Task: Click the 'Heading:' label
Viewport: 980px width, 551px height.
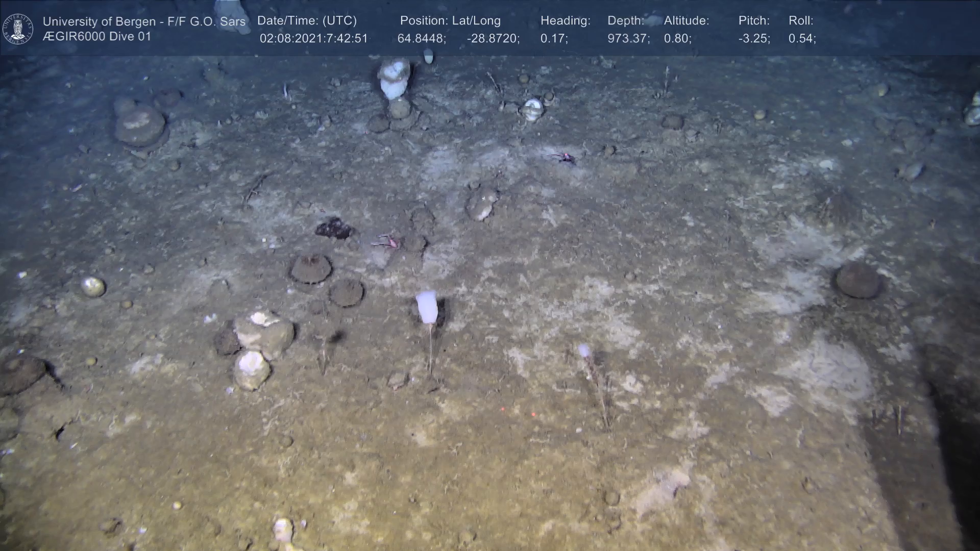Action: click(565, 21)
